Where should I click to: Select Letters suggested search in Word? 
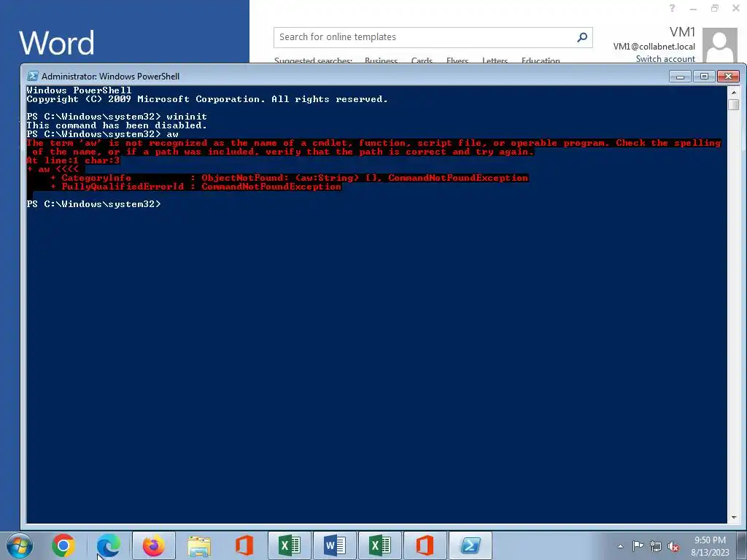pos(495,61)
